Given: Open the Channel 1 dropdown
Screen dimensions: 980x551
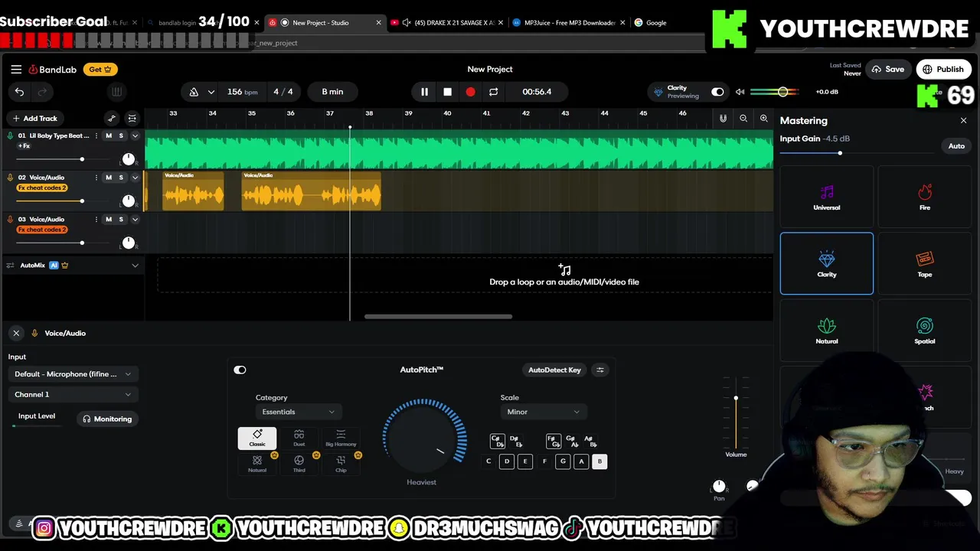Looking at the screenshot, I should pos(73,394).
